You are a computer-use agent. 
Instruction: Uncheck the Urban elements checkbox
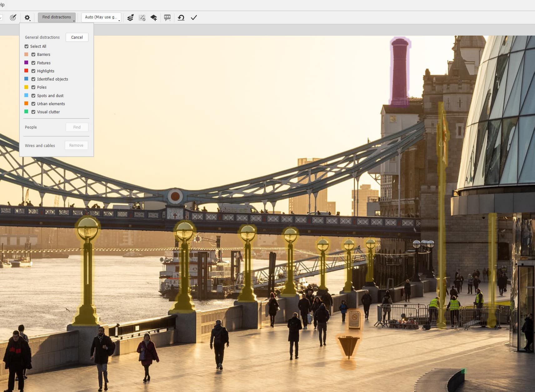coord(33,104)
